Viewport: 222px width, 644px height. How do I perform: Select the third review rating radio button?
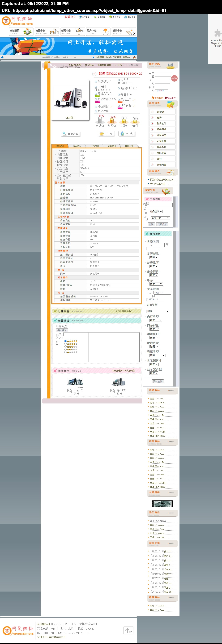click(66, 347)
